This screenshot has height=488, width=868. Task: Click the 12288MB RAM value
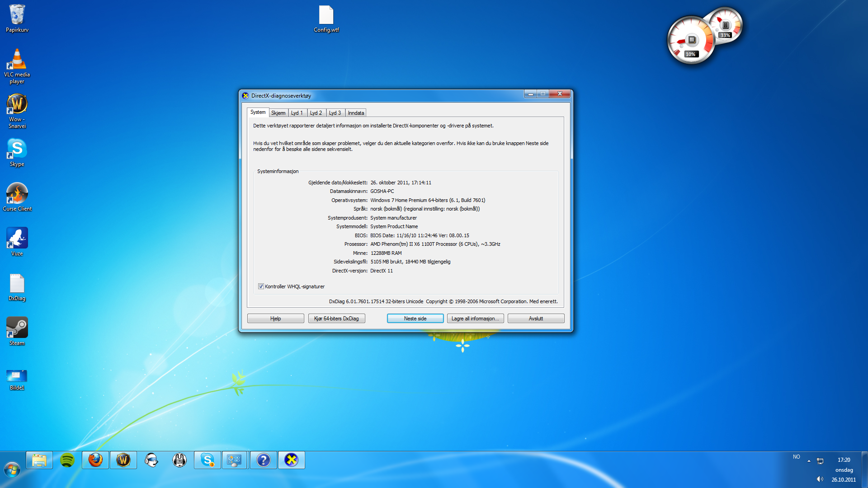coord(386,253)
